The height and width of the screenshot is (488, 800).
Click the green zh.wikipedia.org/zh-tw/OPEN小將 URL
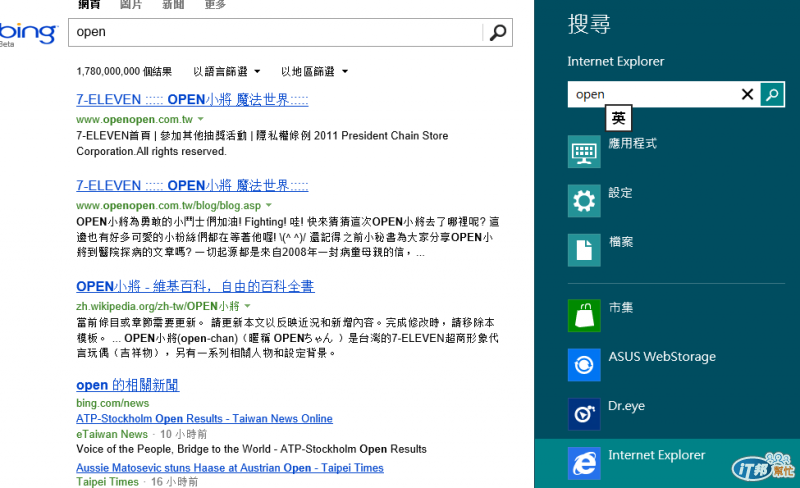pos(158,306)
